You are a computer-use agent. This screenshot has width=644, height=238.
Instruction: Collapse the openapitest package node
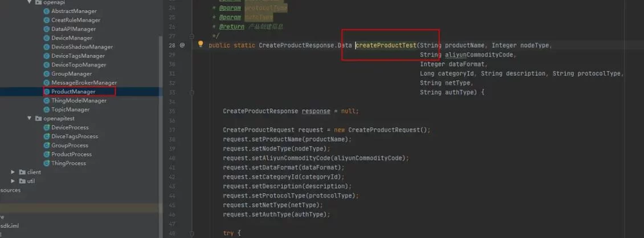pos(30,118)
